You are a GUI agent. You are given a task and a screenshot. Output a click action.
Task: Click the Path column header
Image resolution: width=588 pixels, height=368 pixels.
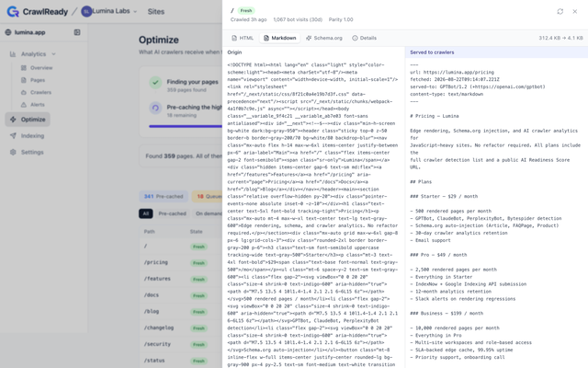coord(149,232)
